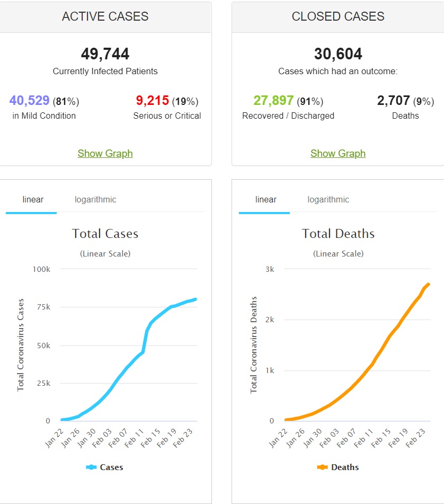The height and width of the screenshot is (504, 444).
Task: Select linear tab on Total Deaths chart
Action: coord(265,200)
